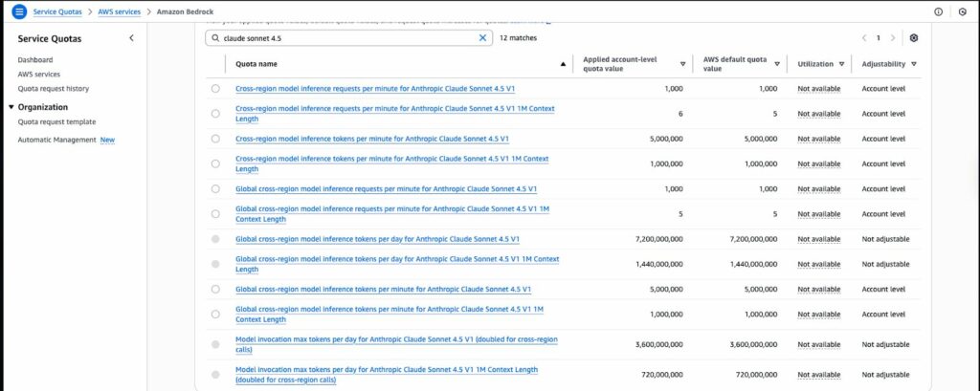Screen dimensions: 980x391
Task: Open Automatic Management page
Action: click(x=56, y=140)
